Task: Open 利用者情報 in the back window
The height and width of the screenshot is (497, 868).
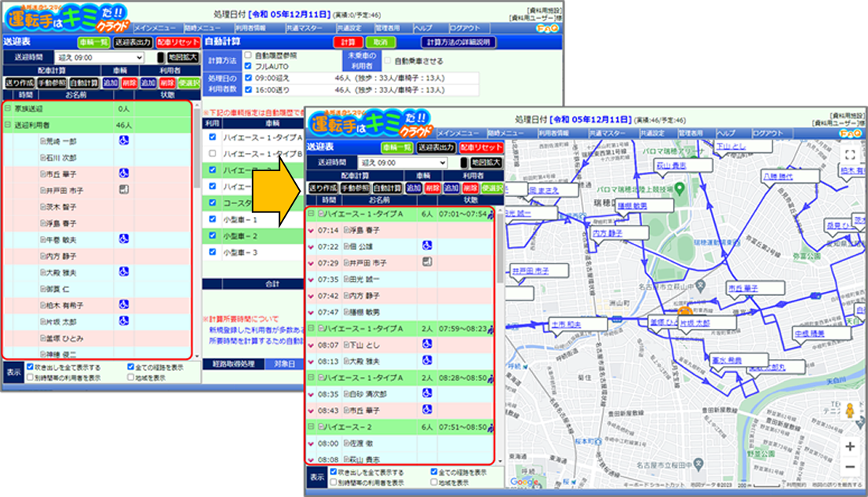Action: 251,28
